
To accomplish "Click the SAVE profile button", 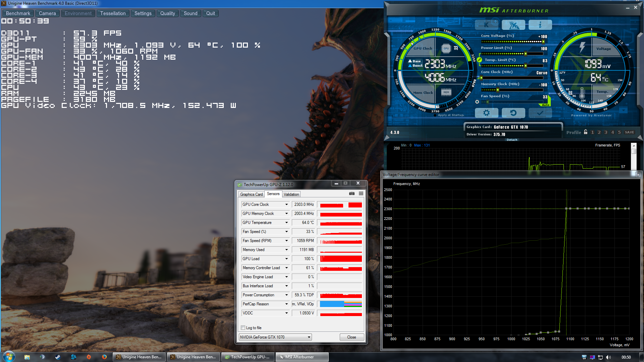I will pyautogui.click(x=629, y=132).
